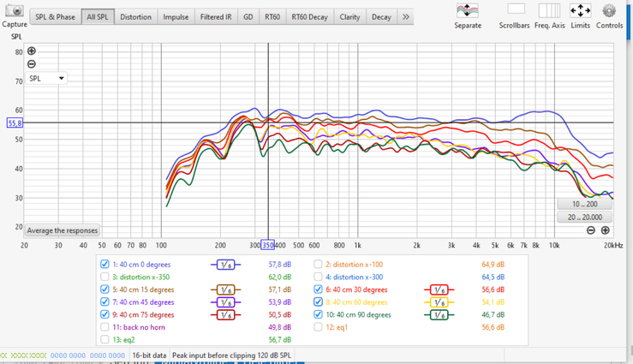The width and height of the screenshot is (633, 364).
Task: Click the 350 Hz cursor frequency field
Action: click(267, 245)
